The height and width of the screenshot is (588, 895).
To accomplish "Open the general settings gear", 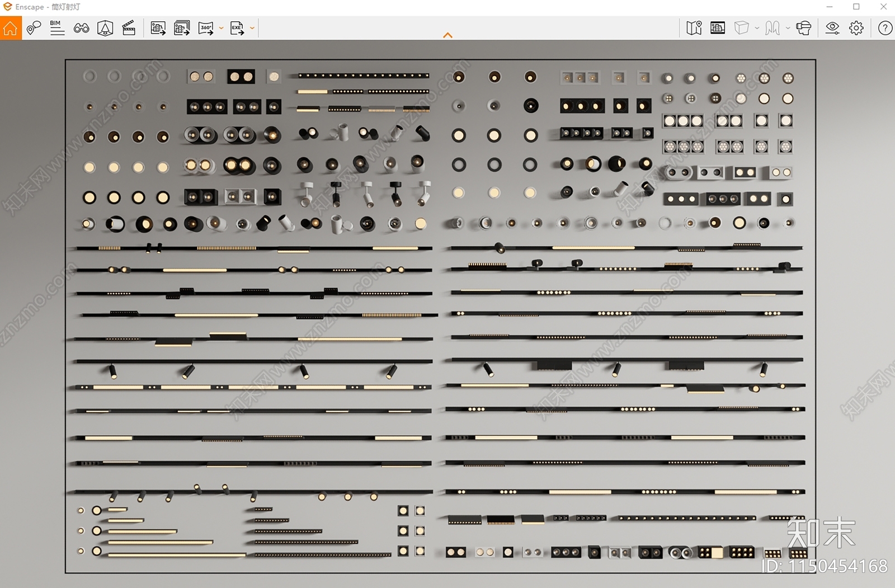I will 856,28.
